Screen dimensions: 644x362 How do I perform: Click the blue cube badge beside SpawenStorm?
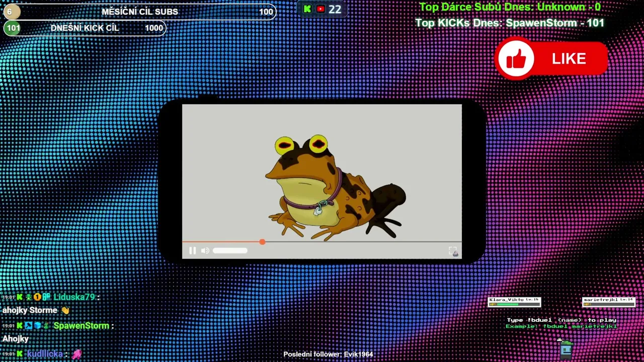37,326
